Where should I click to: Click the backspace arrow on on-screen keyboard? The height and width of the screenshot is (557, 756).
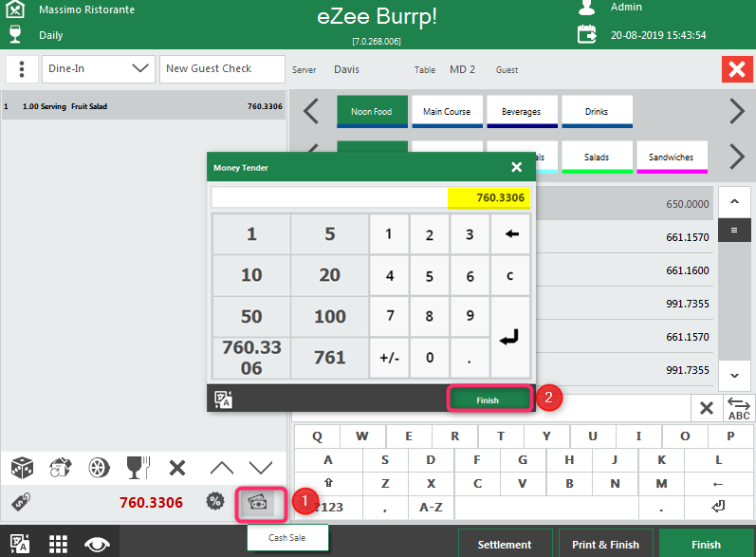[718, 483]
